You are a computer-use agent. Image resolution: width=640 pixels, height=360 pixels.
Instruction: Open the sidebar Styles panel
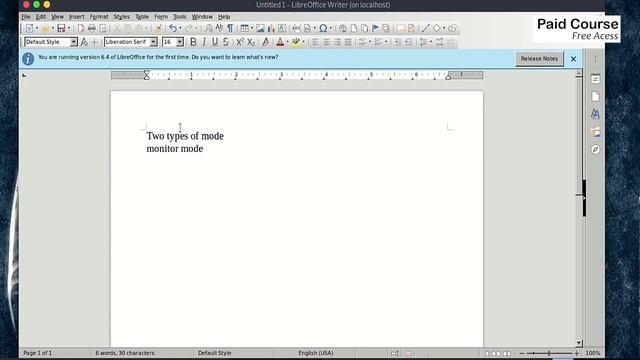596,114
